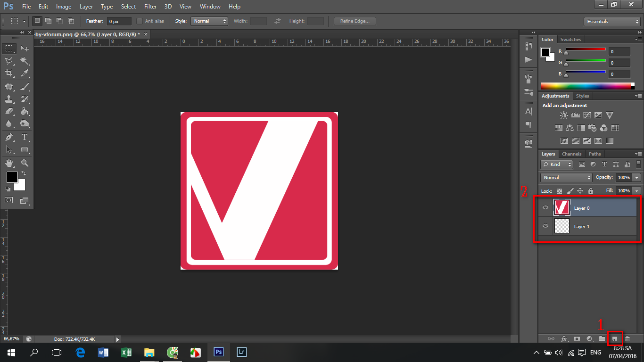Switch to the Swatches tab
Viewport: 644px width, 362px height.
pos(570,40)
